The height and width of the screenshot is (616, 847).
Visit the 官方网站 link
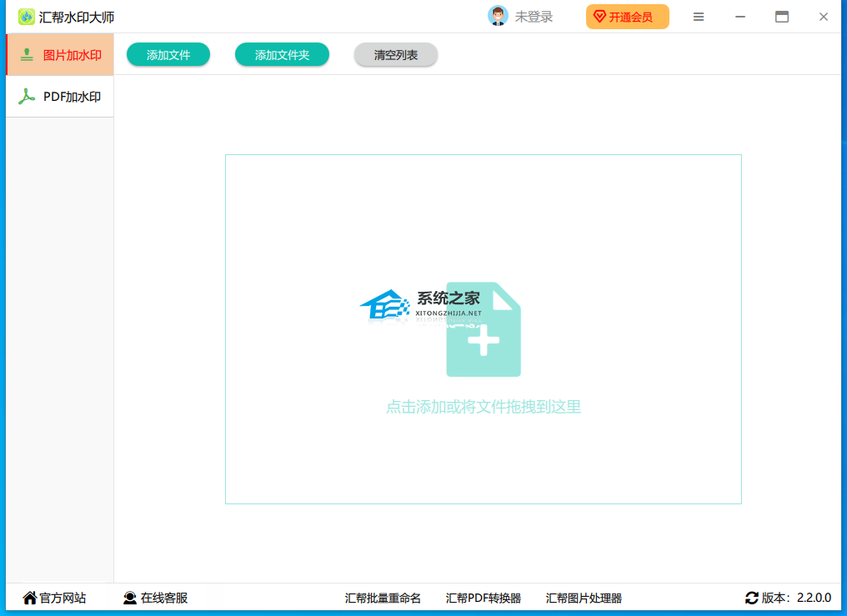point(54,598)
